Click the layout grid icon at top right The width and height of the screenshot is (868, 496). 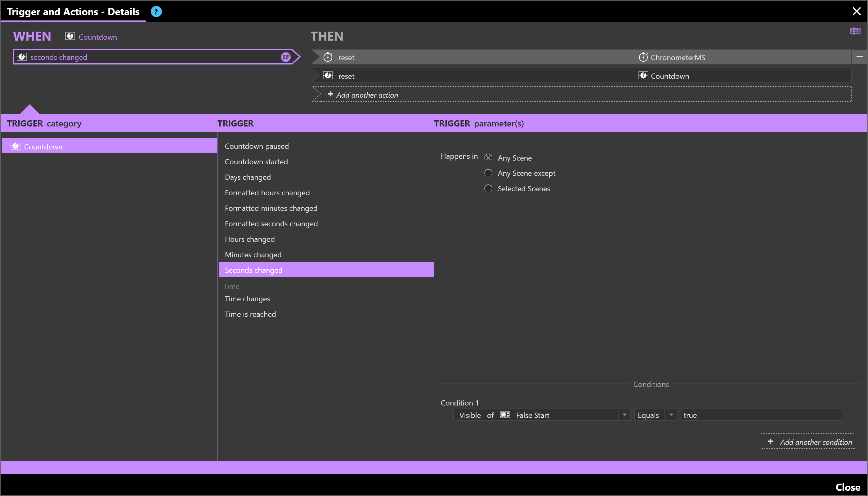point(855,31)
